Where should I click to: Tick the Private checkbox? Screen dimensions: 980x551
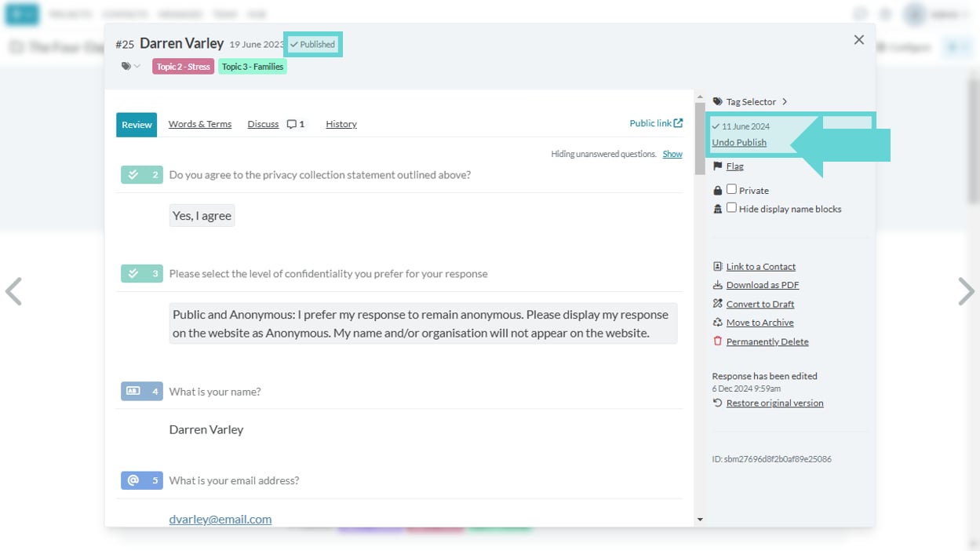click(x=731, y=189)
